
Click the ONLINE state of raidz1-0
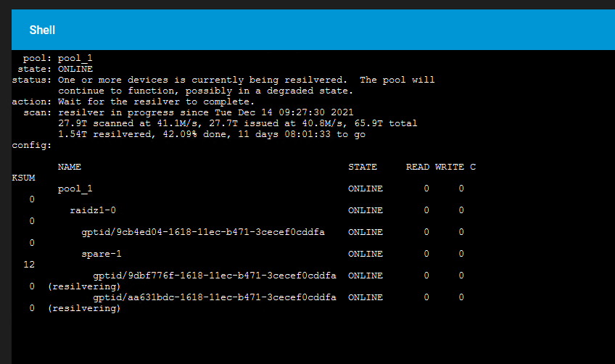[x=366, y=210]
